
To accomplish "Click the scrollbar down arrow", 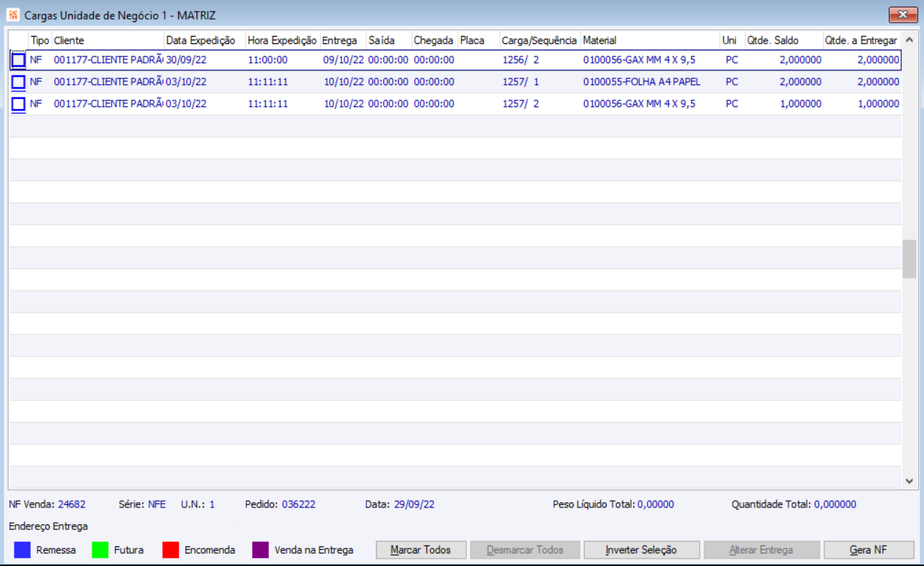I will pos(909,481).
